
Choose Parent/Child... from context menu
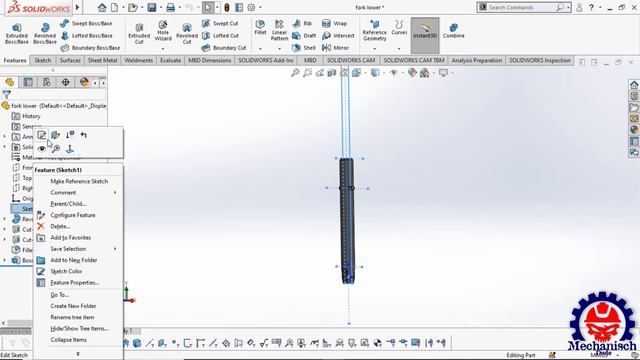point(68,204)
